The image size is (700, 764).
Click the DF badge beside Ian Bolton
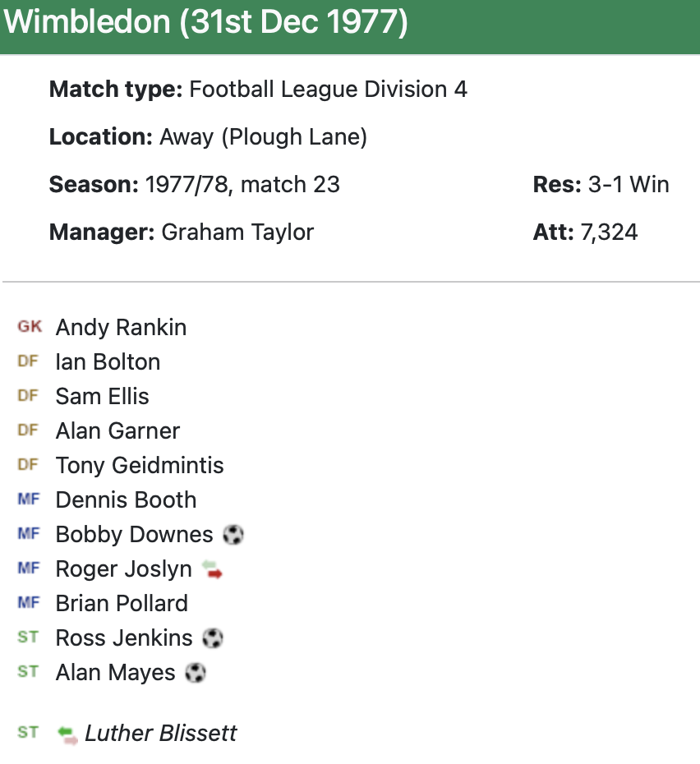tap(28, 361)
